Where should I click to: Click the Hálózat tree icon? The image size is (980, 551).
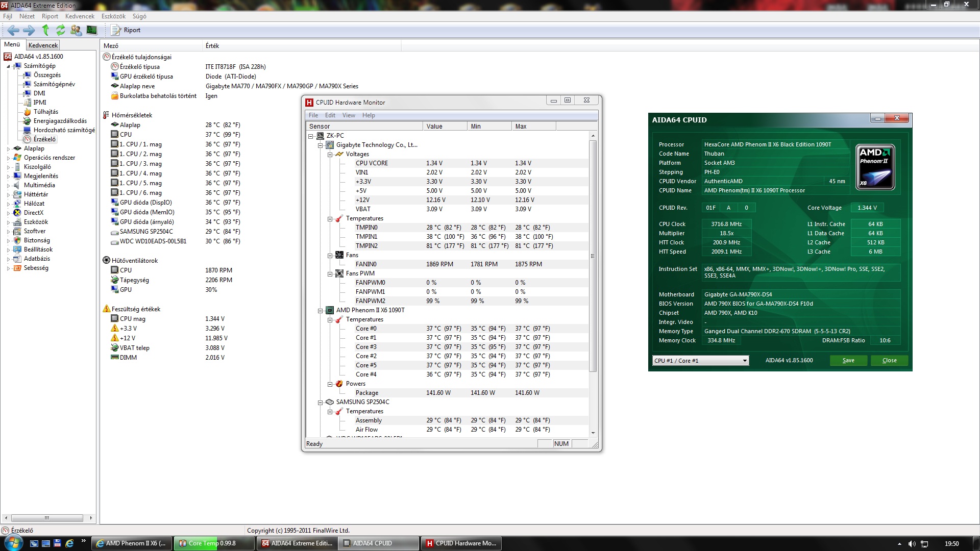point(17,204)
